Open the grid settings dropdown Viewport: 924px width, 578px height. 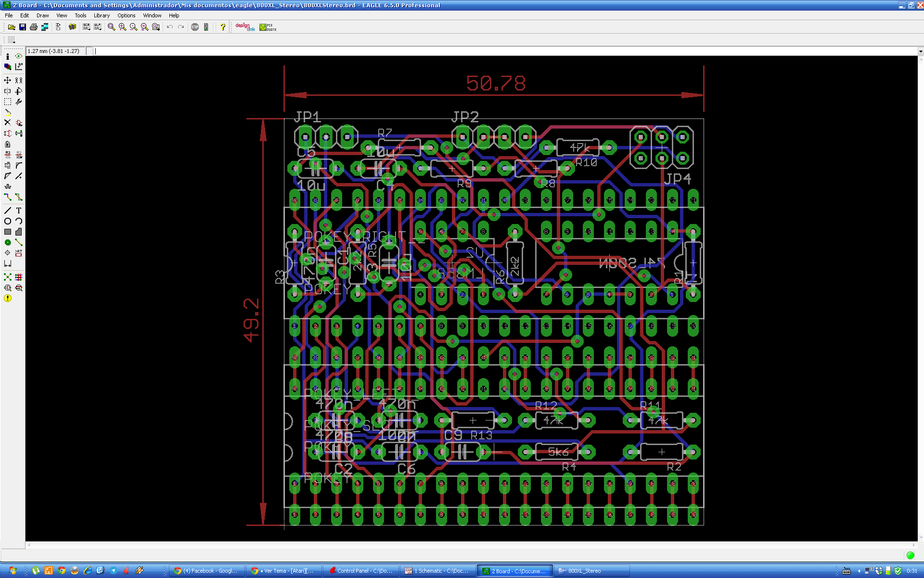pos(12,40)
